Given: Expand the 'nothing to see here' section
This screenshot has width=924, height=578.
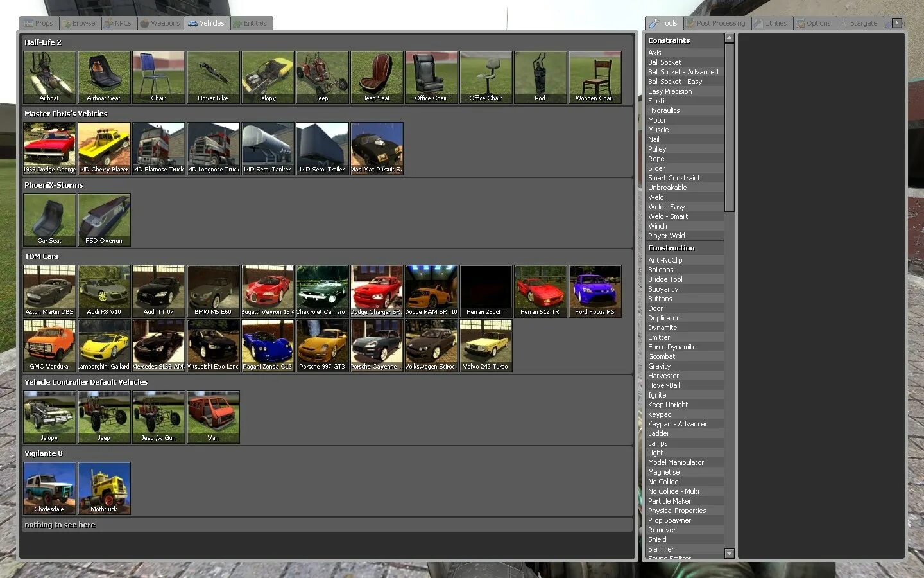Looking at the screenshot, I should 327,525.
